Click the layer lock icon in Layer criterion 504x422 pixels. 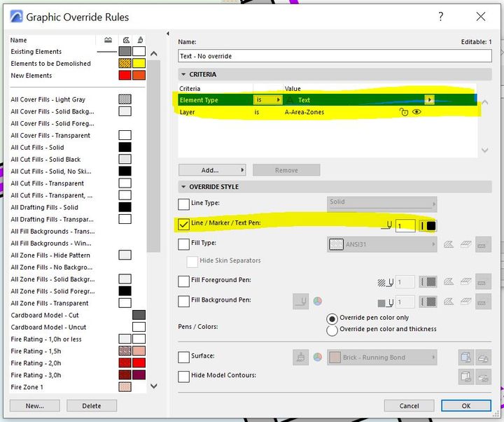404,112
